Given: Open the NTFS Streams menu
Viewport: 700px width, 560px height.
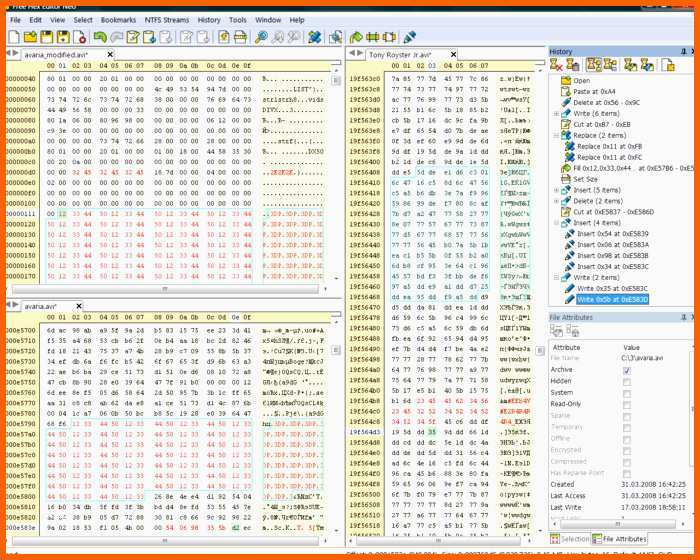Looking at the screenshot, I should (167, 20).
